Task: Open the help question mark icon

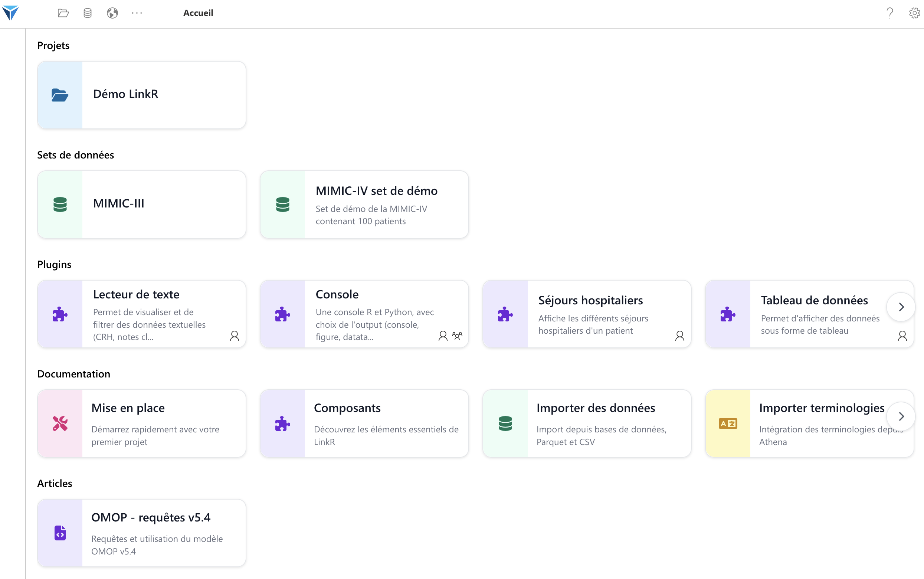Action: (889, 13)
